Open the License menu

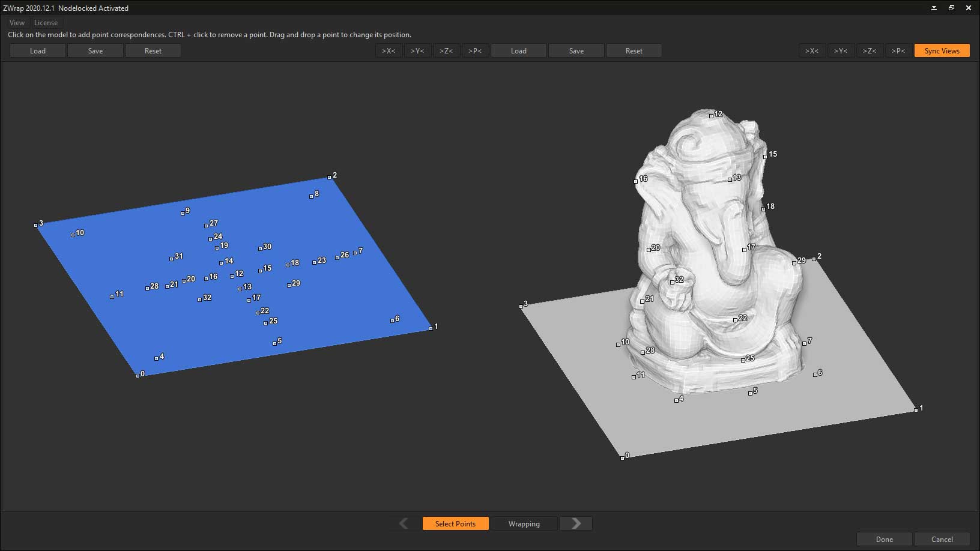click(x=46, y=23)
